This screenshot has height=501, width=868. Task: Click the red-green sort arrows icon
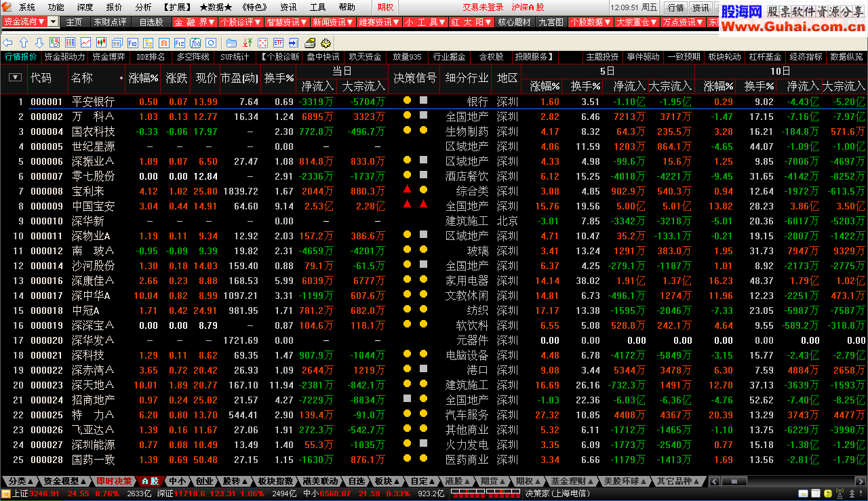point(248,42)
